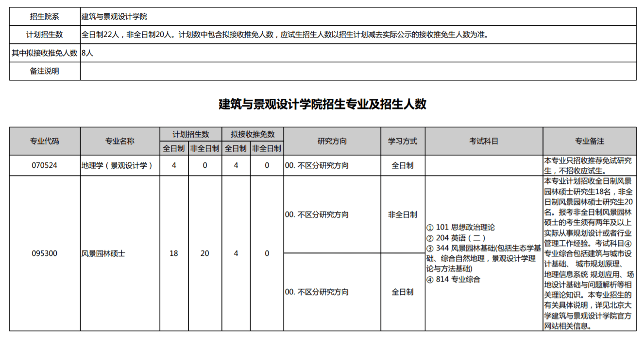This screenshot has width=644, height=338.
Task: Click the 地理学（景观设计学）major name cell
Action: 117,165
